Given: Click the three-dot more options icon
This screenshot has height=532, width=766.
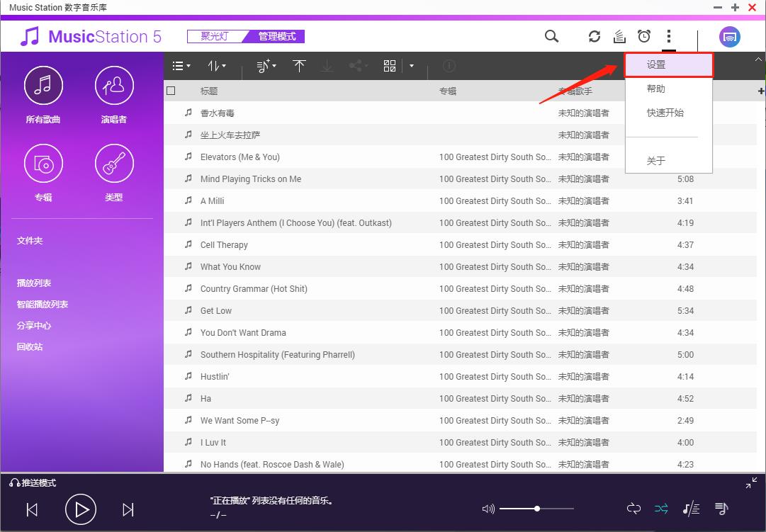Looking at the screenshot, I should (669, 36).
